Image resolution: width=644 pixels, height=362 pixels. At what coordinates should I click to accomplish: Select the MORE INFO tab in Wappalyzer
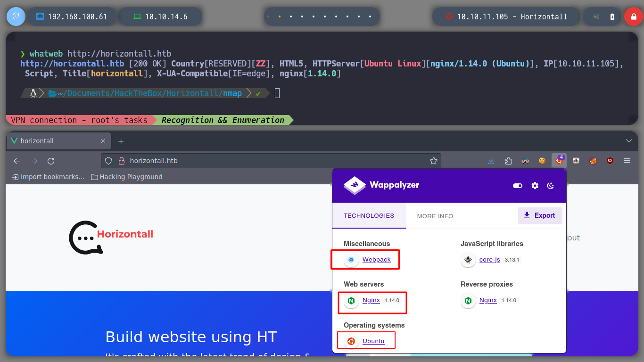pos(435,216)
